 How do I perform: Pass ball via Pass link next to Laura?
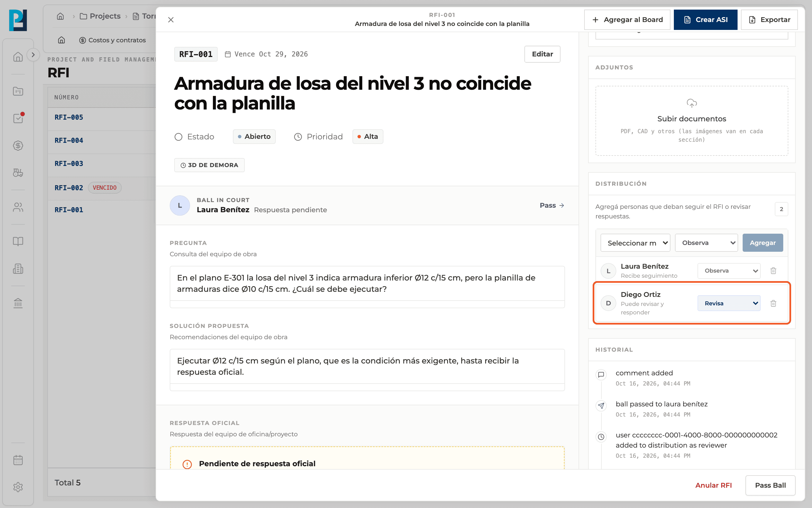coord(551,205)
